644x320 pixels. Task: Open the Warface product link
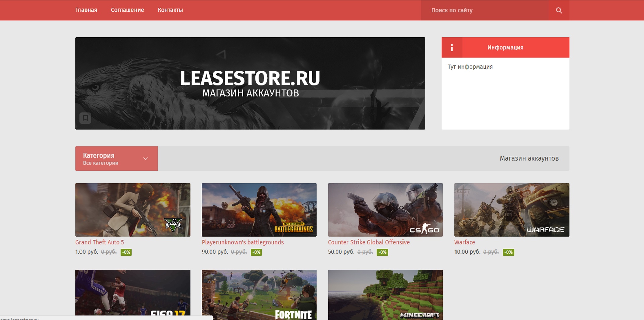click(x=465, y=242)
